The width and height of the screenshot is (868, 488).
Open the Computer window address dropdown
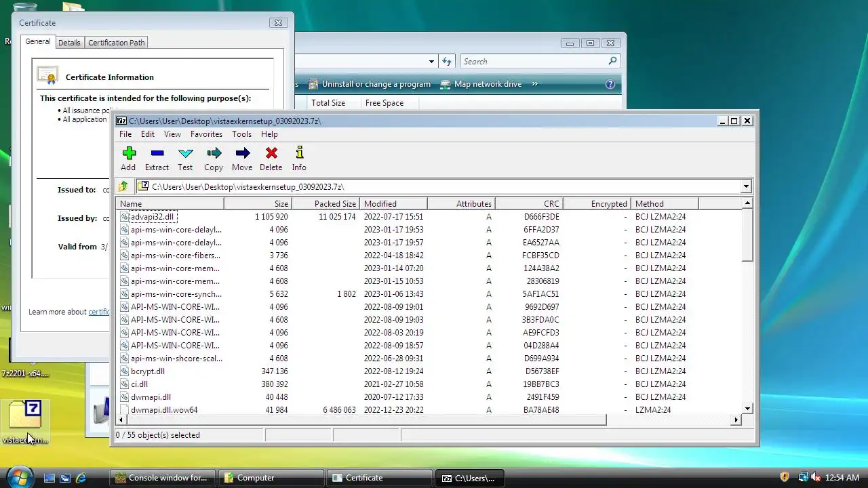pos(431,61)
